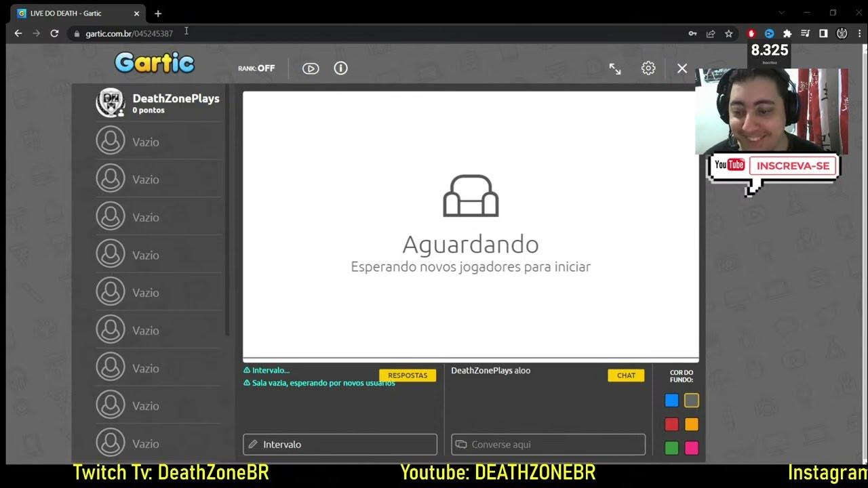Click the Esperando novos jogadores text
868x488 pixels.
click(471, 267)
